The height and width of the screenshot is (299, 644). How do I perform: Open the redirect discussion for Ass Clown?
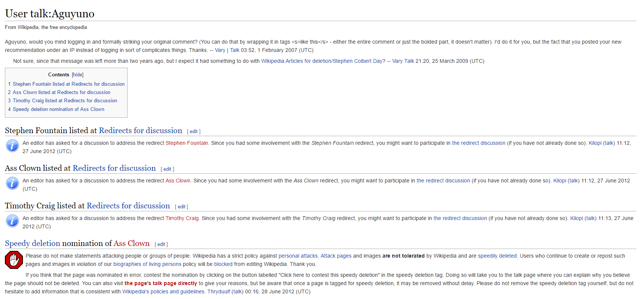click(443, 181)
